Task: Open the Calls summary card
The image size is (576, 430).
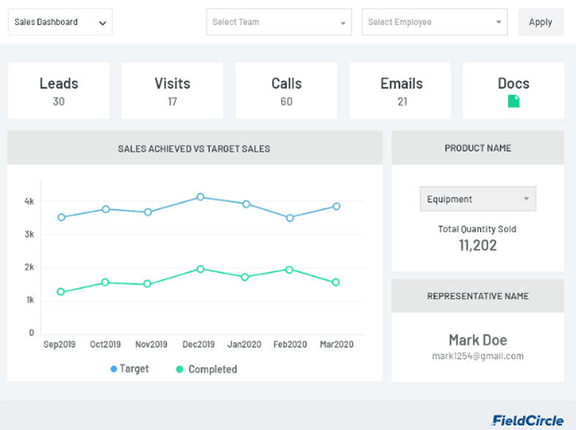Action: tap(286, 90)
